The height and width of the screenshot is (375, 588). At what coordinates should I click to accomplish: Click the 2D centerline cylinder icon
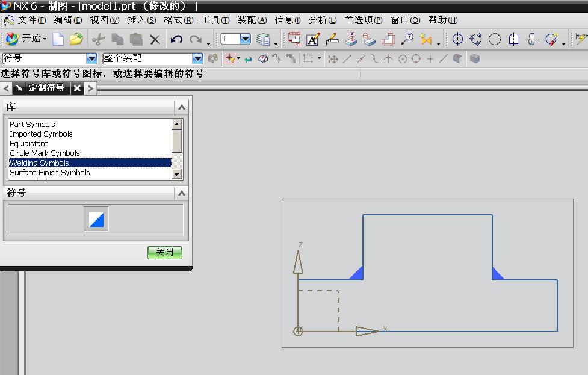tap(532, 39)
